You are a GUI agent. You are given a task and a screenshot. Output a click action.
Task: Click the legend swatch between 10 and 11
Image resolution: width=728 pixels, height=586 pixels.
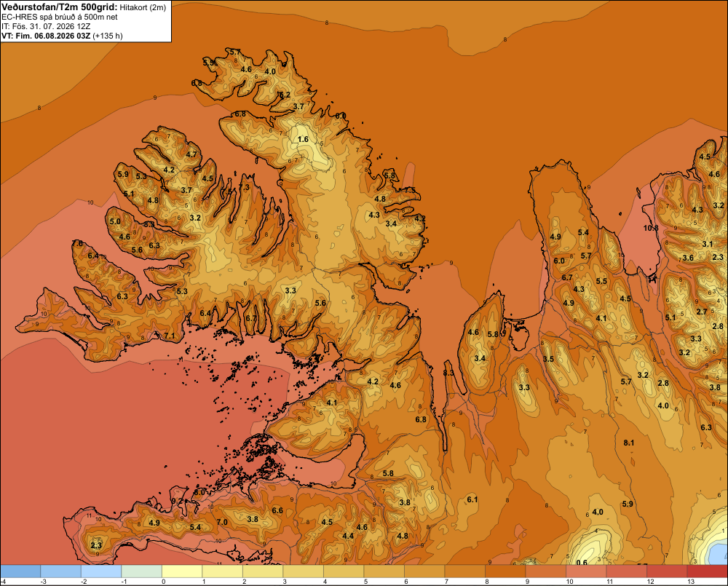pyautogui.click(x=586, y=571)
